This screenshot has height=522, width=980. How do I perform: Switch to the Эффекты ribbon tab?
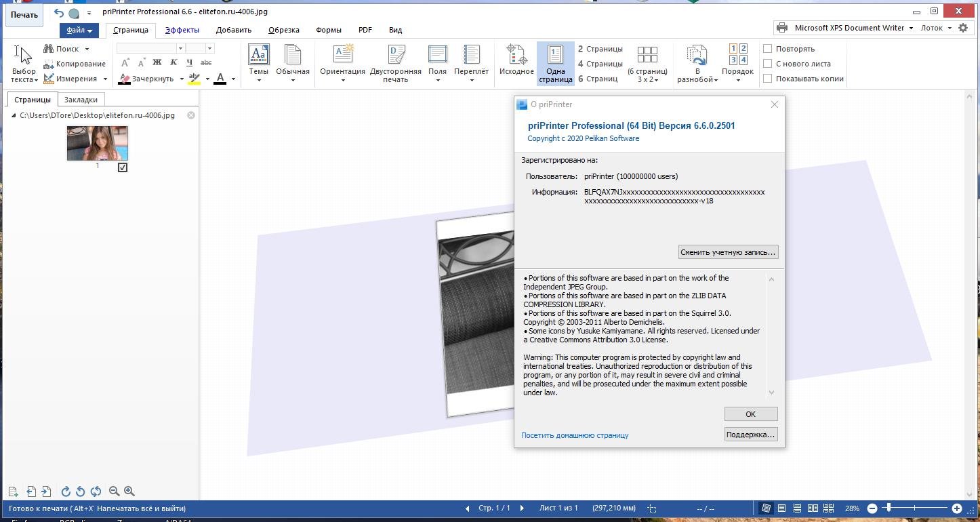[x=182, y=30]
